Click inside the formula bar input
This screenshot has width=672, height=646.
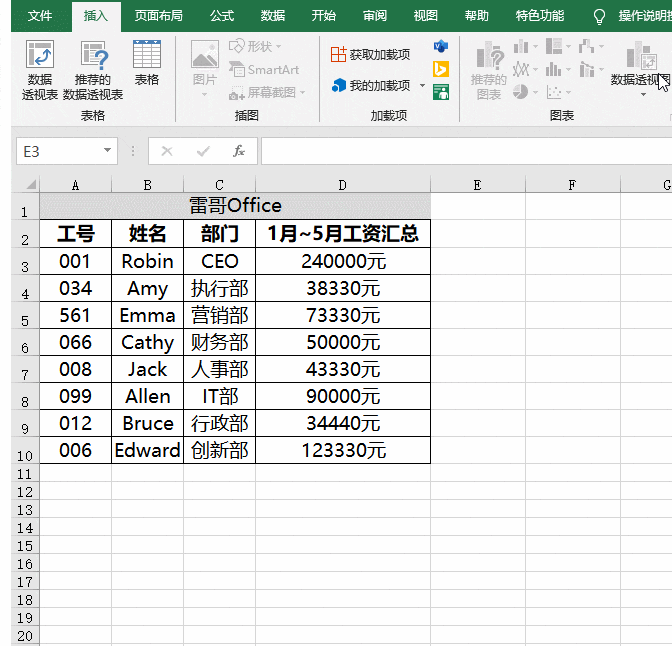(x=466, y=151)
